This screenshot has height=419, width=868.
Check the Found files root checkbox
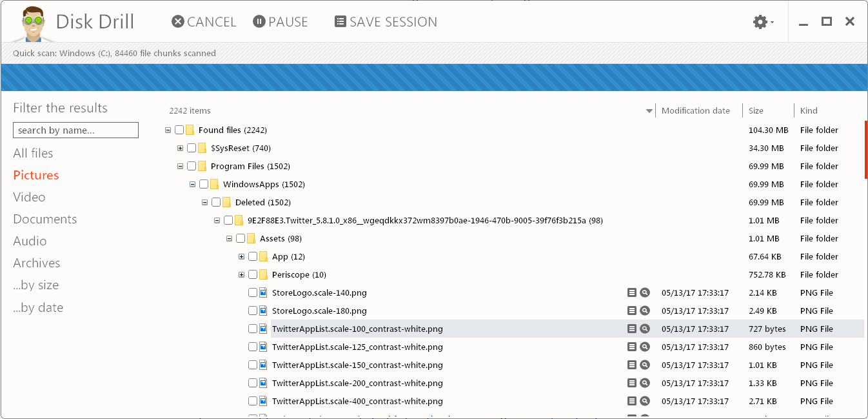[179, 130]
